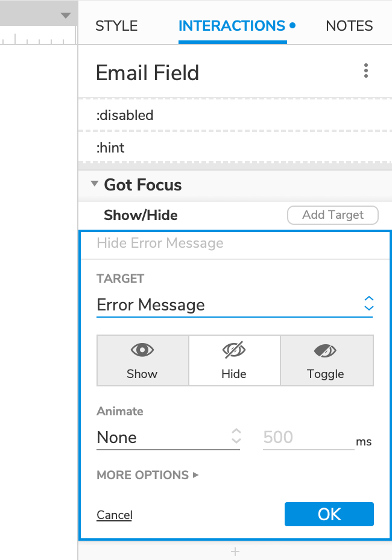Open the Animate None dropdown
The image size is (392, 560).
tap(168, 438)
